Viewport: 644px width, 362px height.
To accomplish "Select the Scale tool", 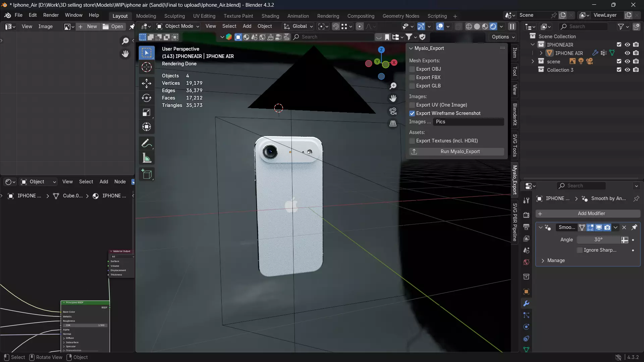I will 147,112.
